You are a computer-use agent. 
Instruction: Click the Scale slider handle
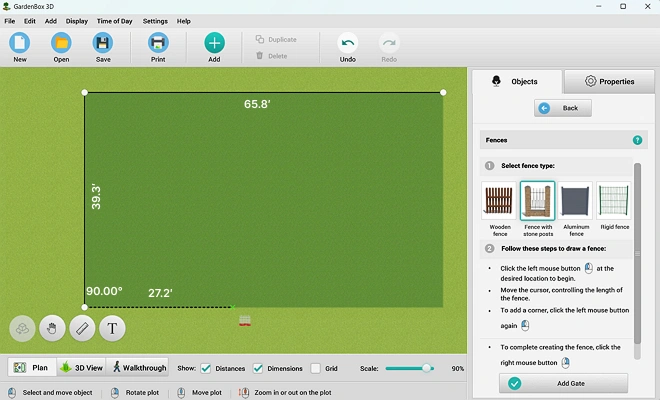426,368
